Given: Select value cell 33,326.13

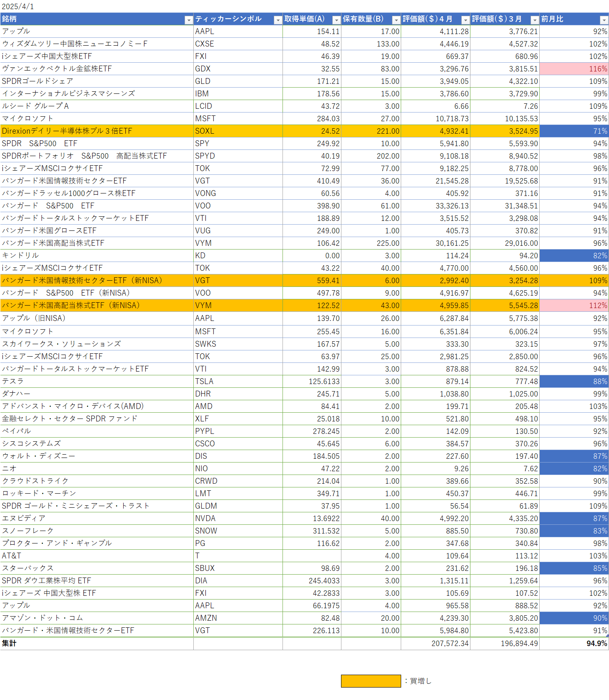Looking at the screenshot, I should click(x=436, y=206).
